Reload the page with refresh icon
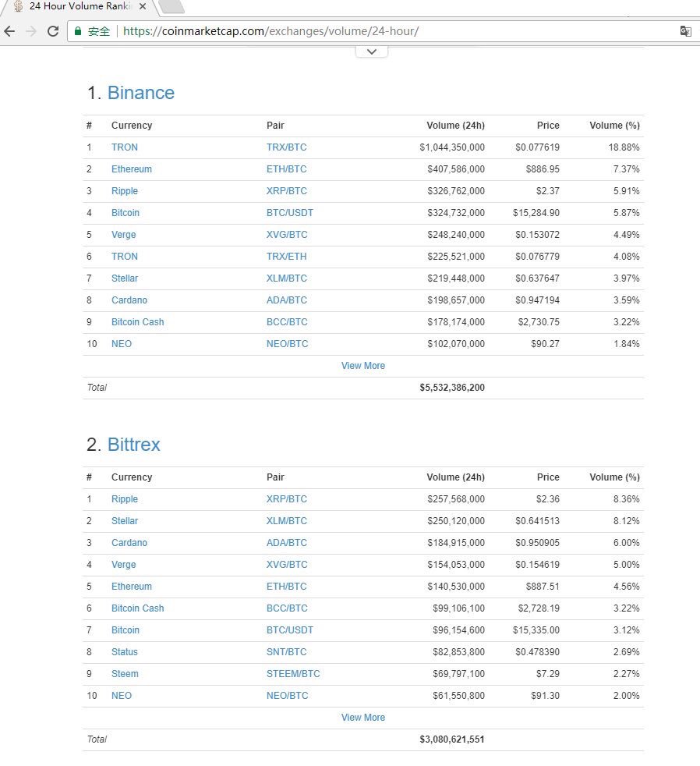700x766 pixels. [x=53, y=31]
